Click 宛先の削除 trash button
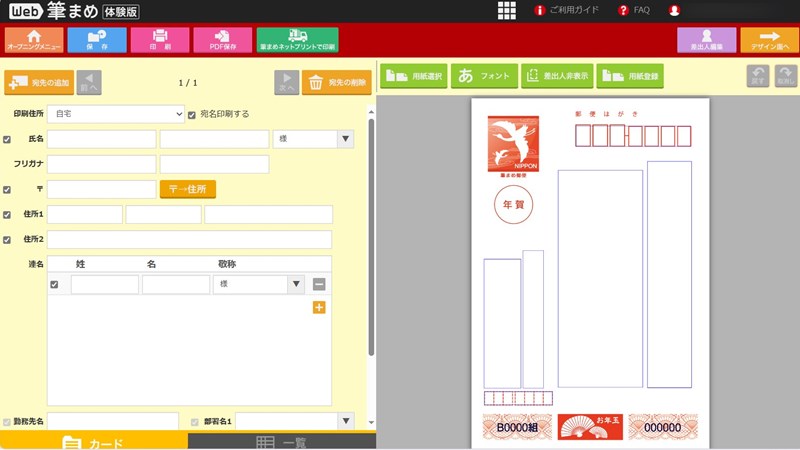Viewport: 800px width, 450px height. tap(337, 82)
